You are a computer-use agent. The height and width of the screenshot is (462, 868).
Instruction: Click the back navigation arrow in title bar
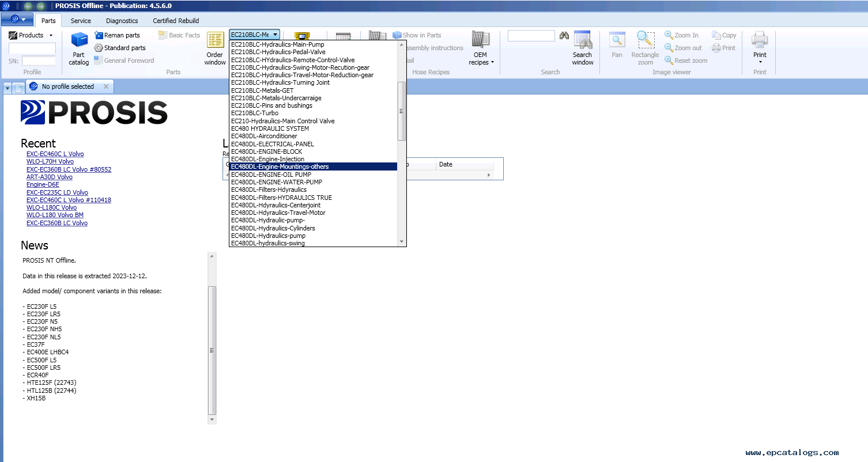28,6
